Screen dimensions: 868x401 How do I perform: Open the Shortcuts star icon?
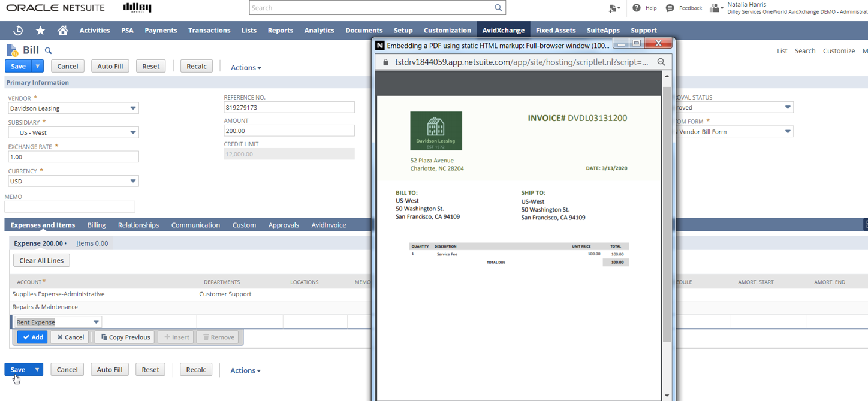(40, 30)
